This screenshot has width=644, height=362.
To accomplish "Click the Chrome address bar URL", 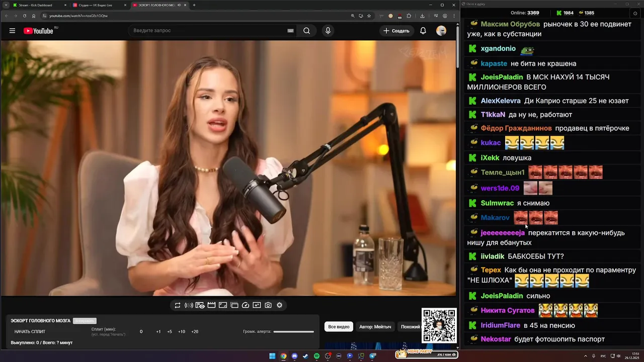I will coord(78,16).
